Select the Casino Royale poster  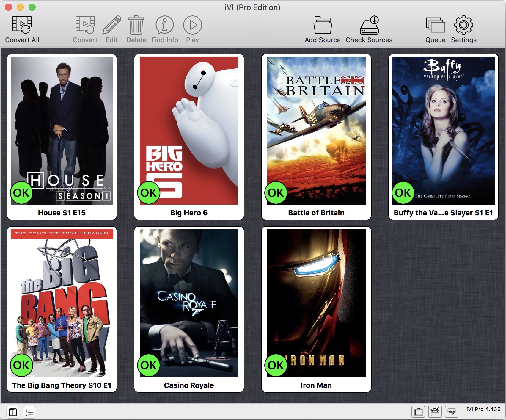189,303
